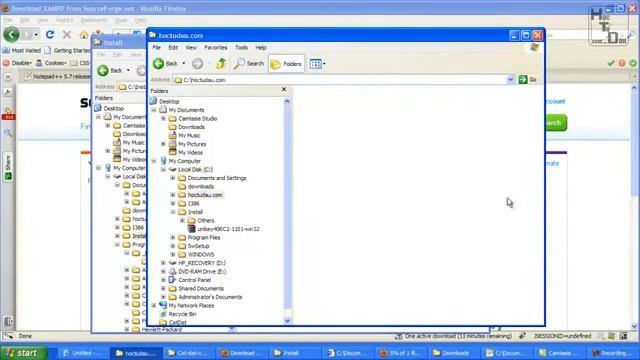The image size is (640, 360).
Task: Open Getting Started bookmark in Firefox
Action: 67,51
